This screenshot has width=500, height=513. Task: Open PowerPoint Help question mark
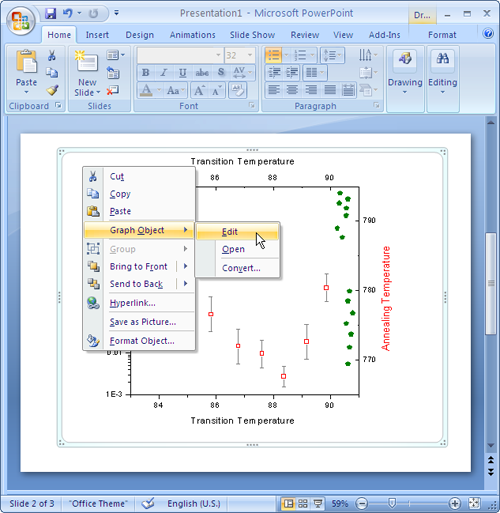pyautogui.click(x=488, y=33)
